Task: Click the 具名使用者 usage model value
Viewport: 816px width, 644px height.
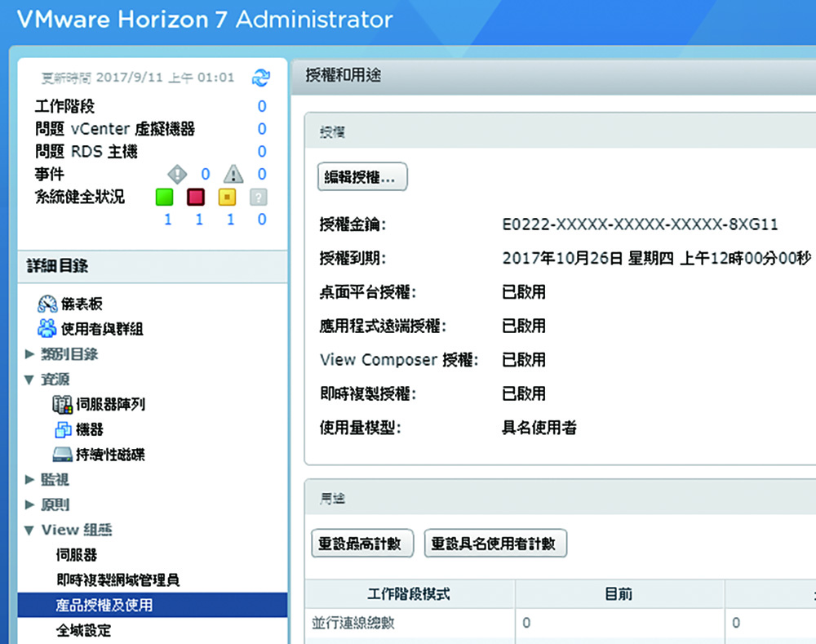Action: point(539,428)
